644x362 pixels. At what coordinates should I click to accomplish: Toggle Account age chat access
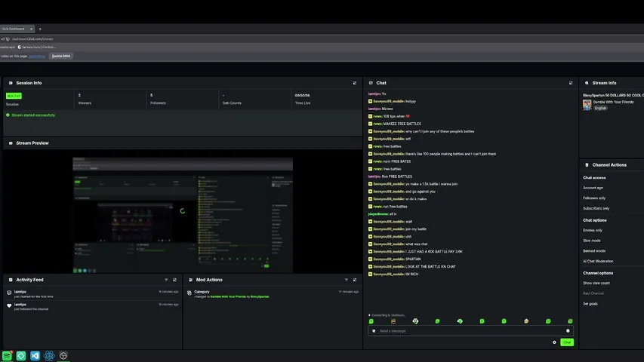[x=593, y=188]
